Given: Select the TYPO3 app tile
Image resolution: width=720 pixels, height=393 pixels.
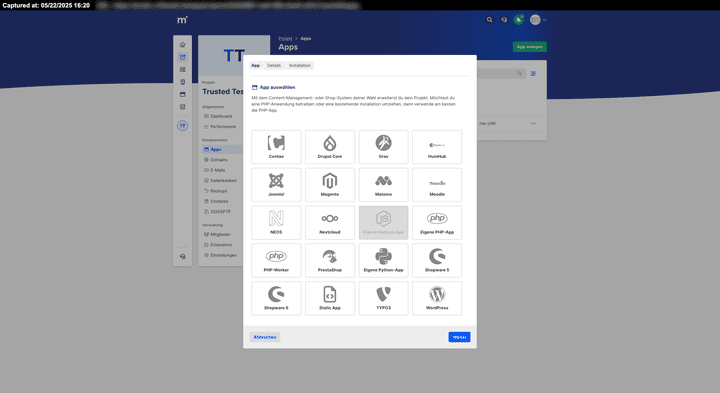Looking at the screenshot, I should point(383,298).
